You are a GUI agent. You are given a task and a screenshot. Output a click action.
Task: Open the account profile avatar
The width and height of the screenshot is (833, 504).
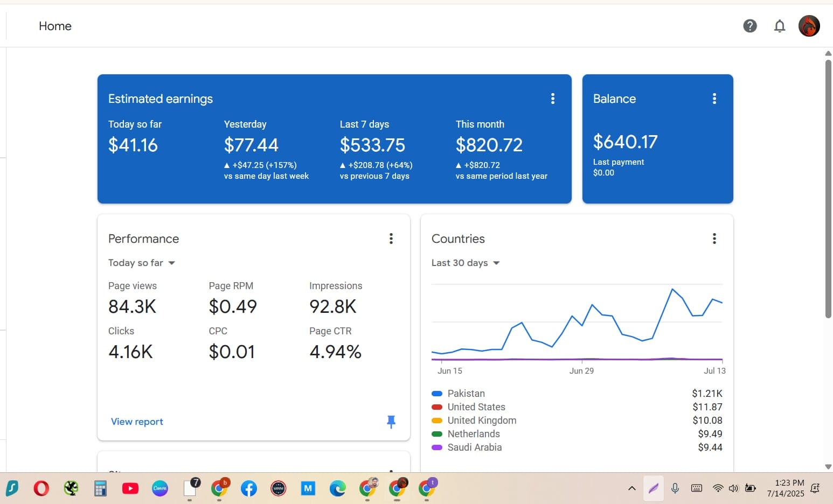[x=809, y=26]
